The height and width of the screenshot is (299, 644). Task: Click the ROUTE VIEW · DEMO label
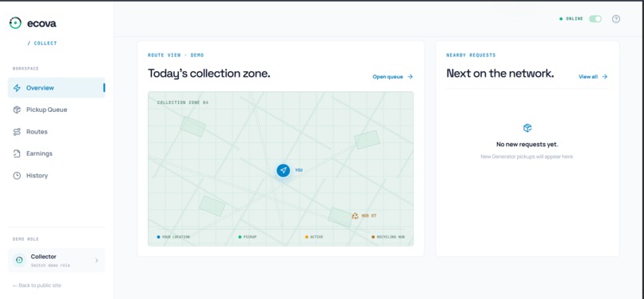coord(176,55)
